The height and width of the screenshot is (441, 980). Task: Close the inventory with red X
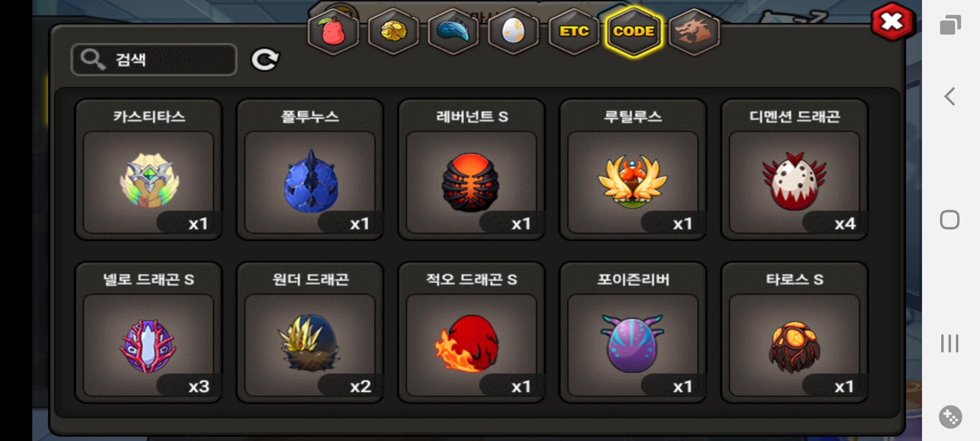(892, 21)
